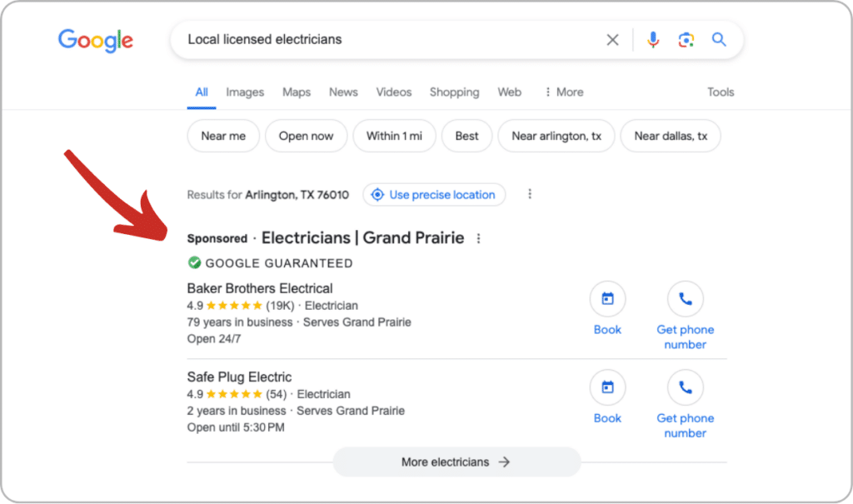Start voice search with the microphone icon

pyautogui.click(x=653, y=40)
